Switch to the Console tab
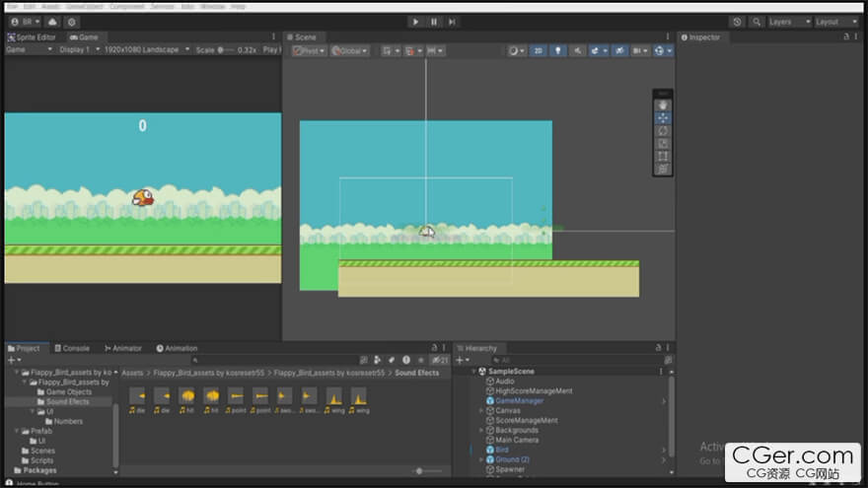This screenshot has width=868, height=488. 72,348
